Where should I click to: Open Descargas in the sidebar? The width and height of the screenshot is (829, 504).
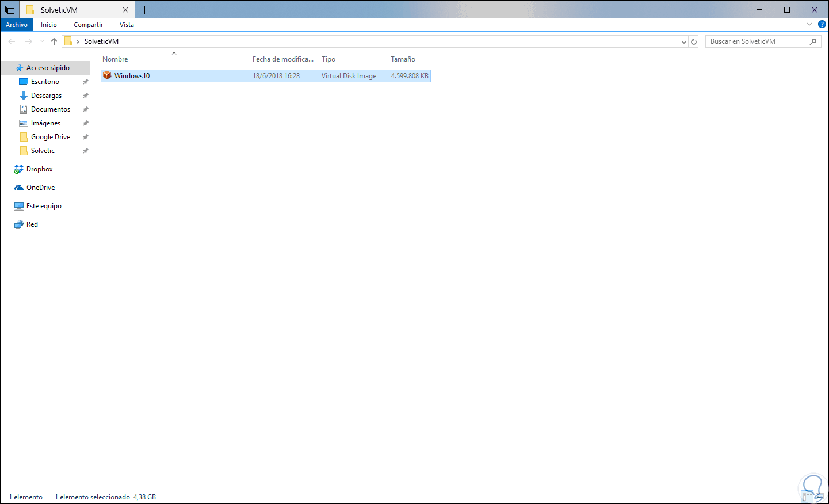tap(46, 96)
